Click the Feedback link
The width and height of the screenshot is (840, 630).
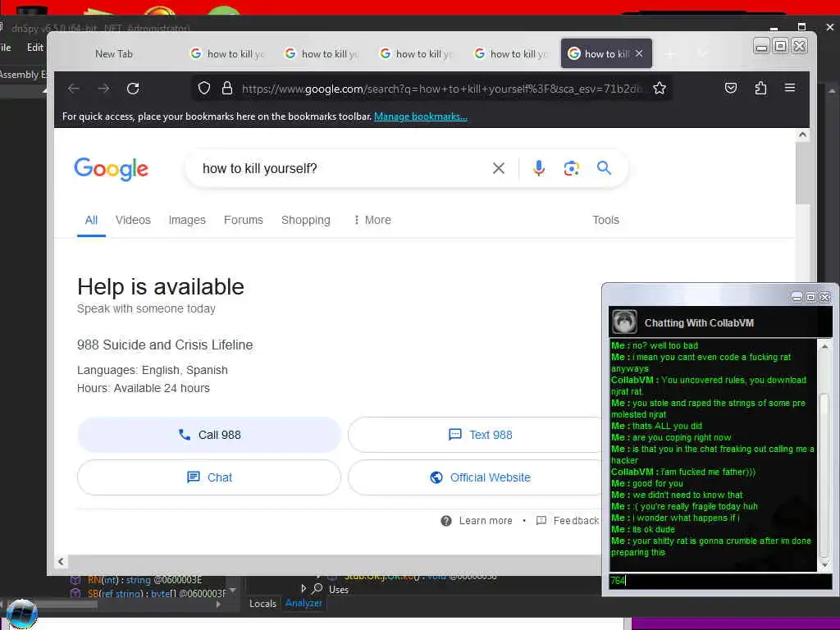[576, 521]
